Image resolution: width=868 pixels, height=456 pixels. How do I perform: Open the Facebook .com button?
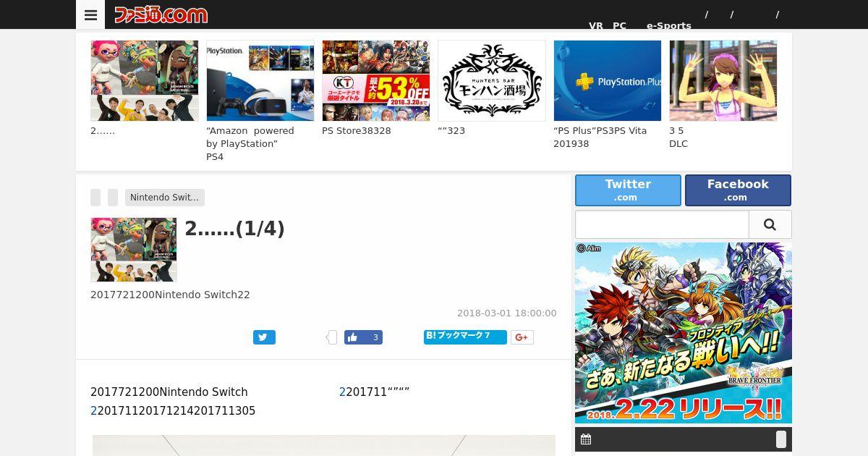click(738, 190)
